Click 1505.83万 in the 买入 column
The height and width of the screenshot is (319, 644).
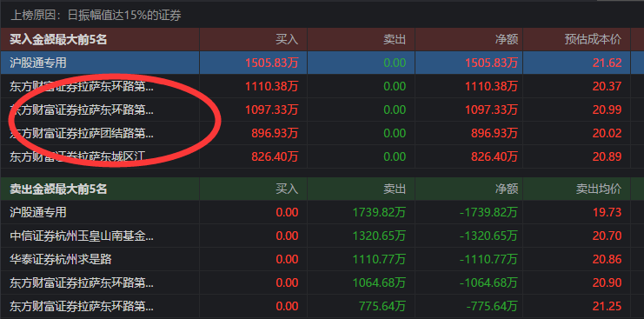pyautogui.click(x=272, y=63)
